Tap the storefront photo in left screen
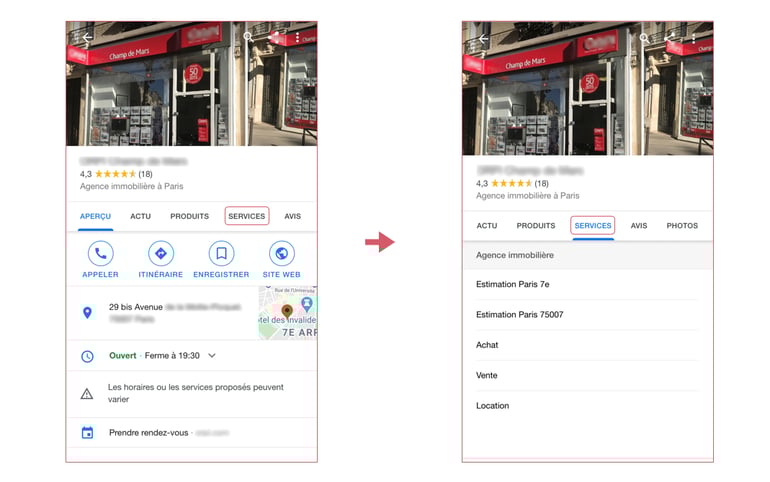 tap(192, 83)
